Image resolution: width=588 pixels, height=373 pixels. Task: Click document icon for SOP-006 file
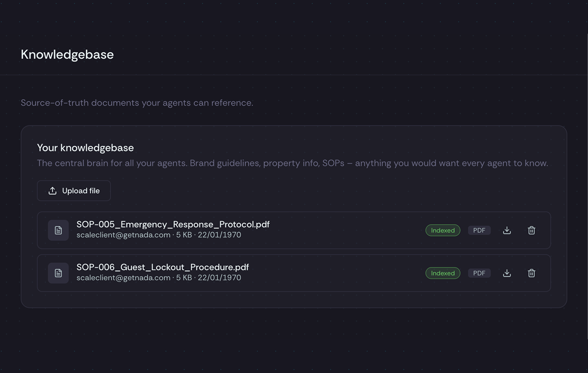pyautogui.click(x=58, y=273)
